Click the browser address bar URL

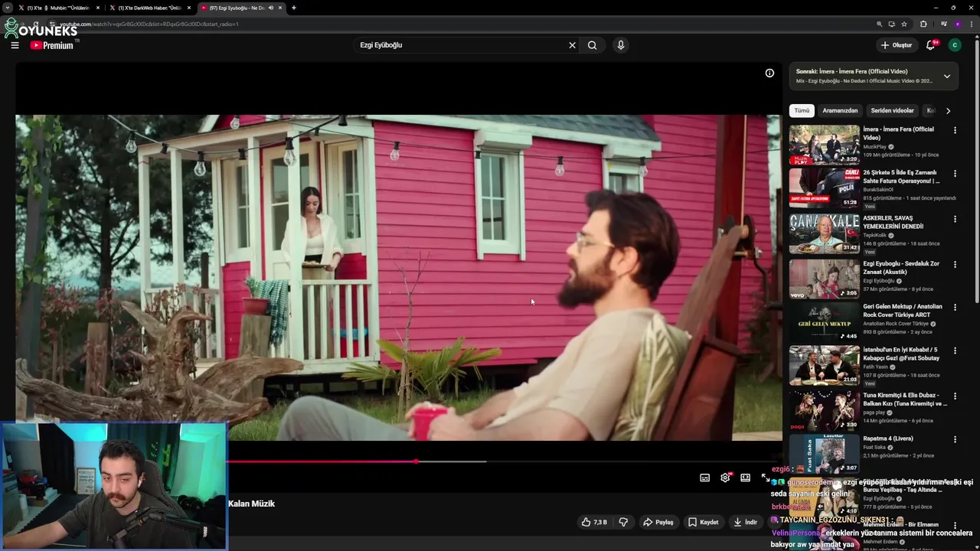coord(149,24)
